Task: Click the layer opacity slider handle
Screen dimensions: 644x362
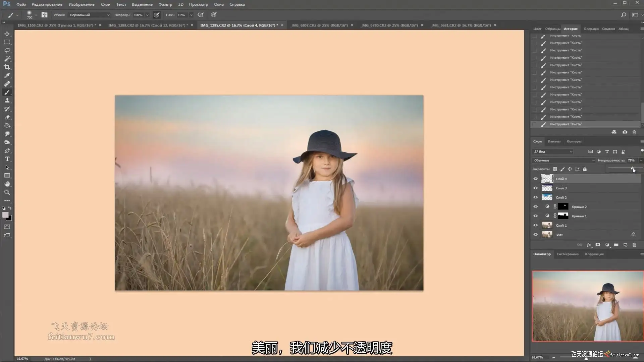Action: [632, 168]
